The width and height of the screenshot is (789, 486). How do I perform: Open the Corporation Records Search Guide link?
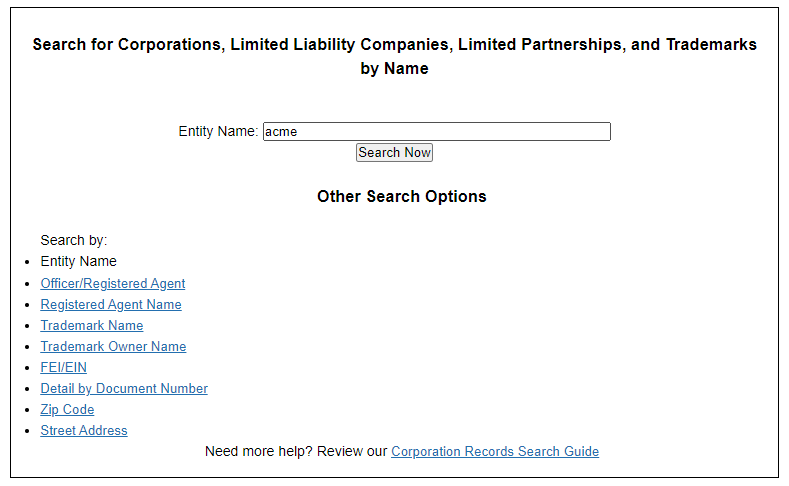(x=495, y=451)
